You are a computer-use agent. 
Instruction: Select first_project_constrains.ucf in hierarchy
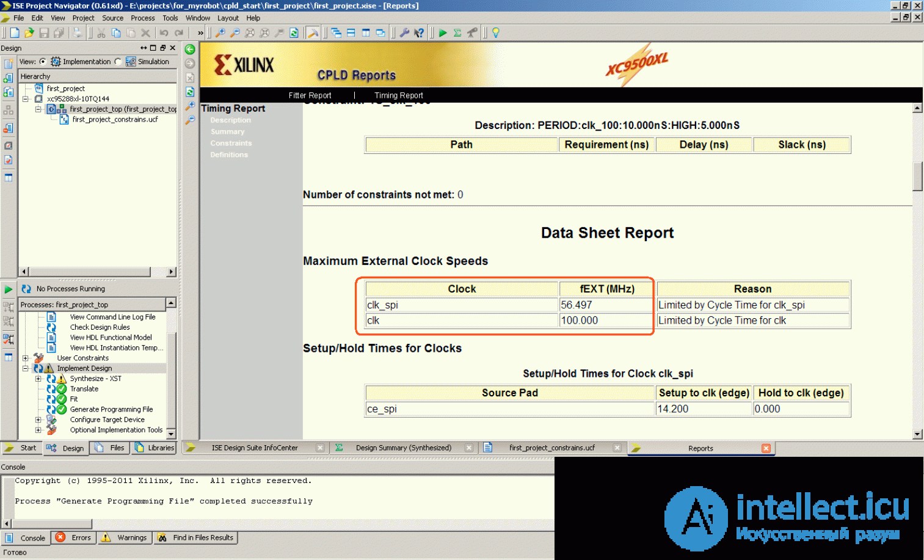(115, 120)
